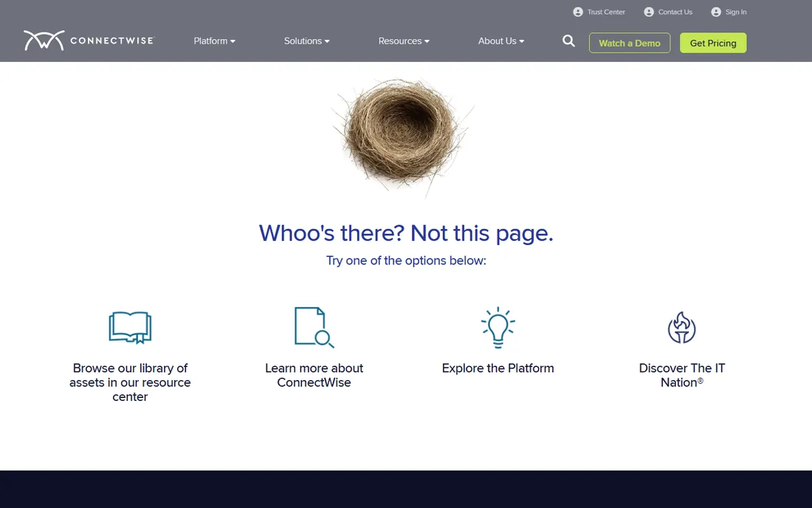The width and height of the screenshot is (812, 508).
Task: Click the Contact Us person icon
Action: click(649, 12)
